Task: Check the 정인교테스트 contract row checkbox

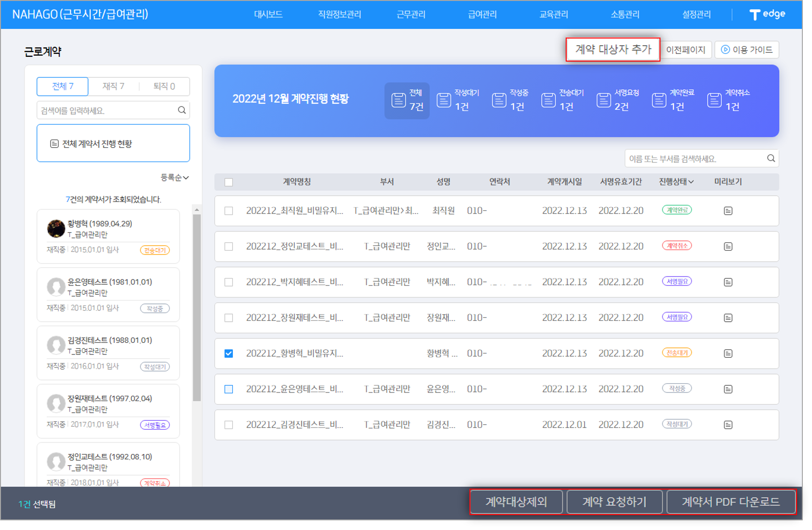Action: tap(228, 246)
